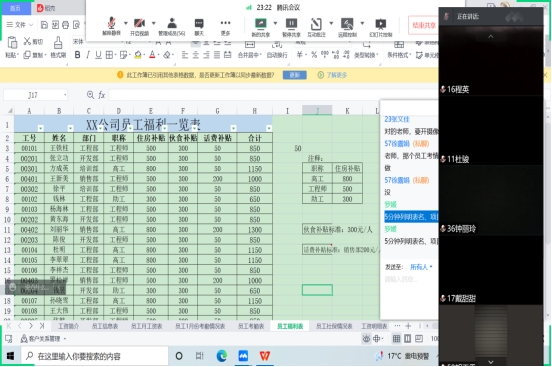Toggle bold formatting in WPS ribbon
The image size is (552, 367).
point(77,55)
